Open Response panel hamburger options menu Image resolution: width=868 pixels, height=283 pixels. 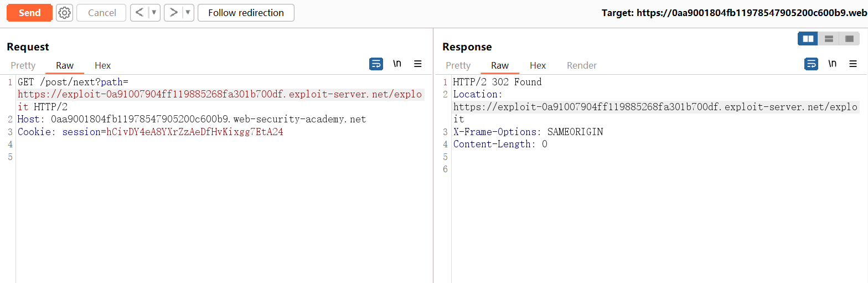pyautogui.click(x=853, y=64)
